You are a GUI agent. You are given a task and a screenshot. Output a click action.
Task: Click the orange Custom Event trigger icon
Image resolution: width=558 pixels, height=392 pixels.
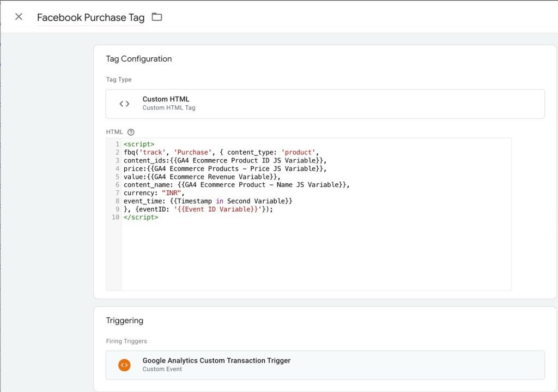click(124, 365)
